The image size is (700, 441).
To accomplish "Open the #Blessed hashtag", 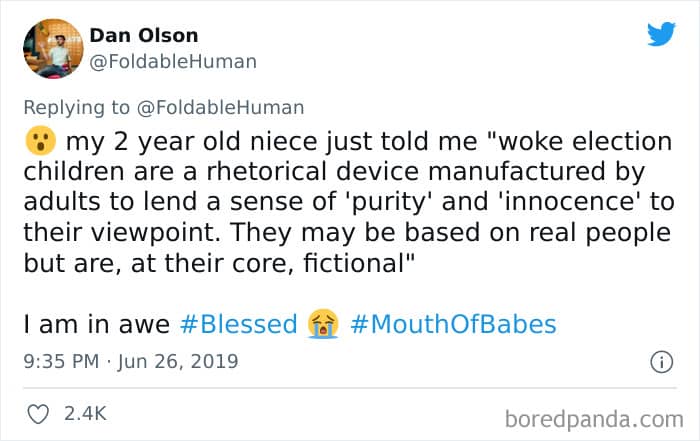I will [x=238, y=324].
